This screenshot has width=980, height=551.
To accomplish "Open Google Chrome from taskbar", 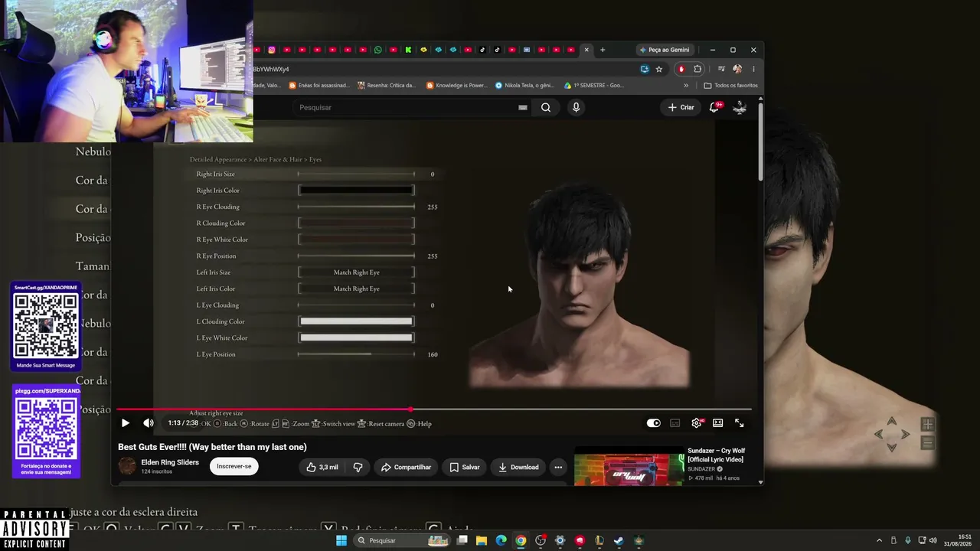I will point(521,540).
